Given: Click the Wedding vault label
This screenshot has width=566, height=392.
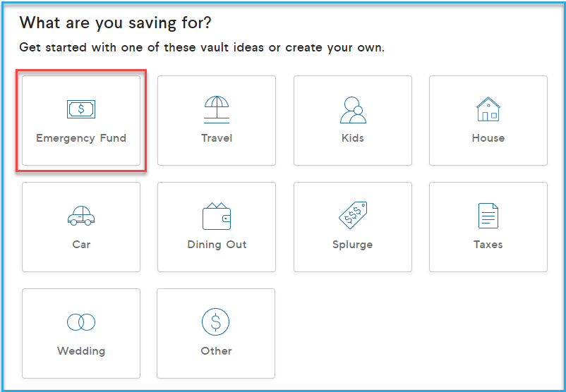Looking at the screenshot, I should coord(81,351).
